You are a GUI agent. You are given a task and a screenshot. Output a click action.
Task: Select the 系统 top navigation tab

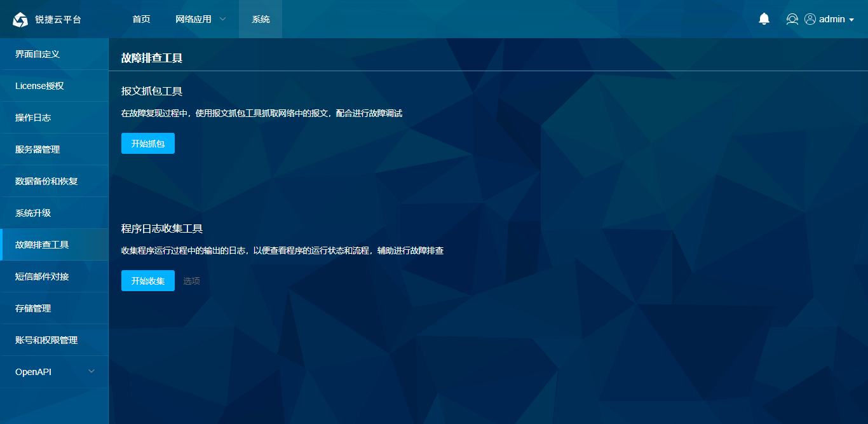pyautogui.click(x=261, y=19)
